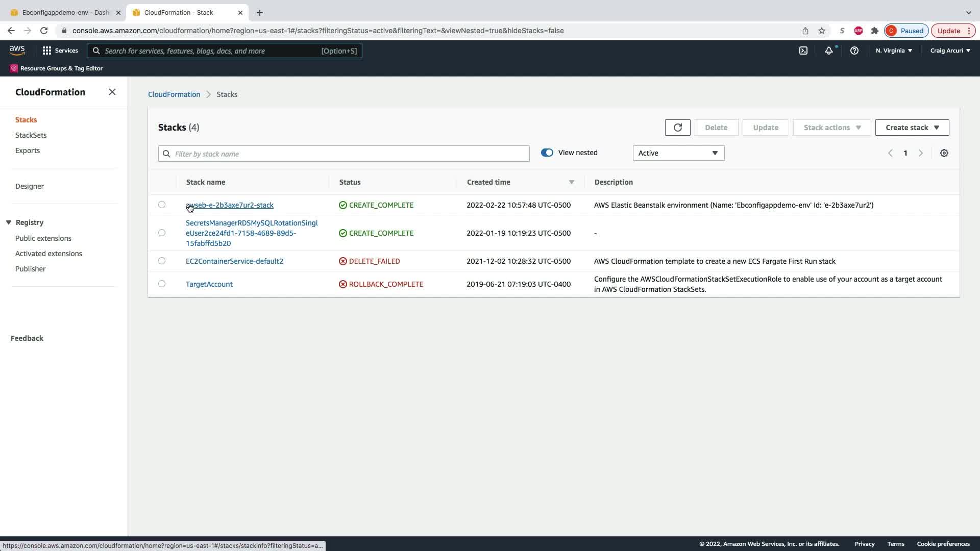Image resolution: width=980 pixels, height=551 pixels.
Task: Switch to the Ebconfigappdemo-env browser tab
Action: pyautogui.click(x=65, y=12)
